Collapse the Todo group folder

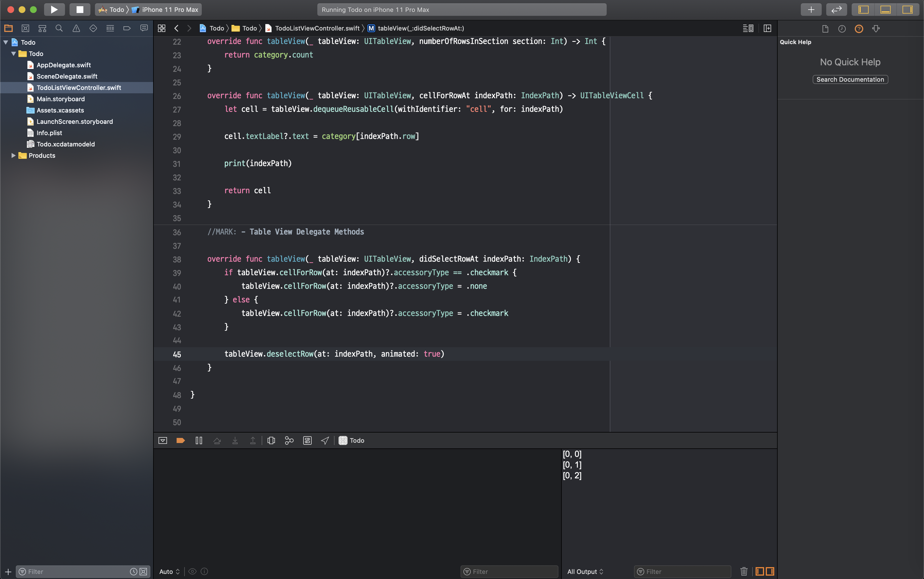tap(13, 54)
